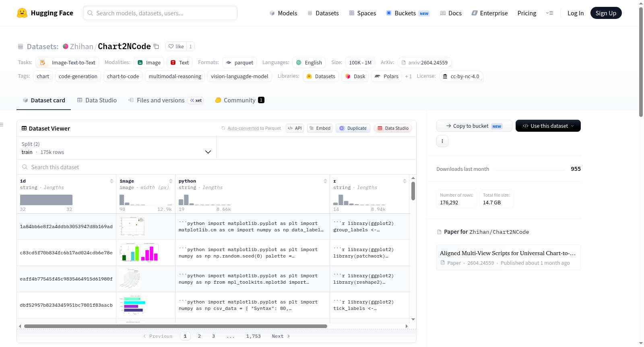Click the Data Studio viewer button

click(393, 128)
